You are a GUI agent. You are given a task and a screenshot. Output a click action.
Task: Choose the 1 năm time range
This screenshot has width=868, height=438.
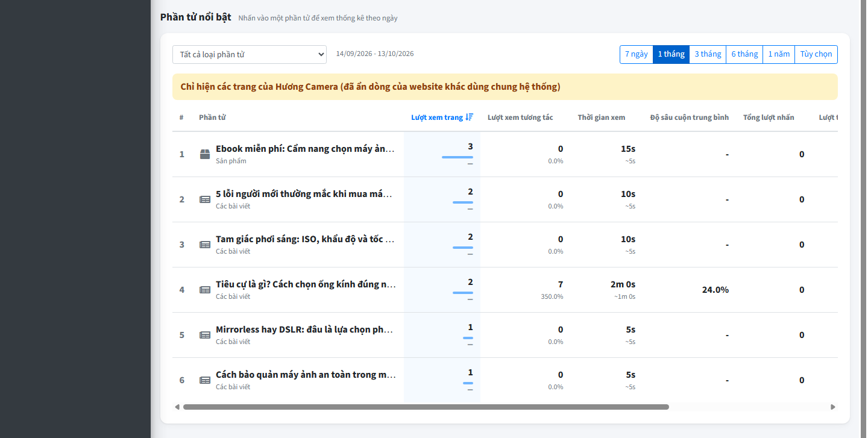tap(779, 54)
